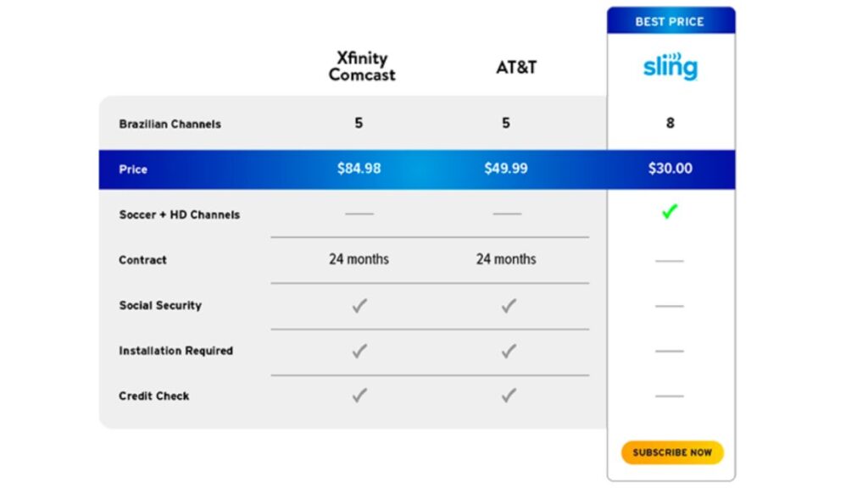Click the green Soccer + HD Channels checkmark

tap(670, 211)
